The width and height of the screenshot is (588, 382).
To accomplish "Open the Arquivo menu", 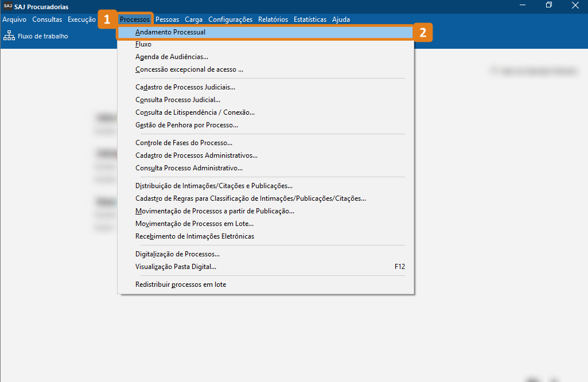I will tap(14, 20).
